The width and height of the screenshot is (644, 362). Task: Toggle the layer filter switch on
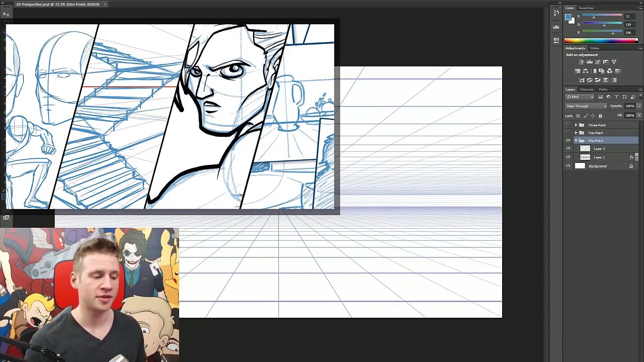tap(640, 97)
